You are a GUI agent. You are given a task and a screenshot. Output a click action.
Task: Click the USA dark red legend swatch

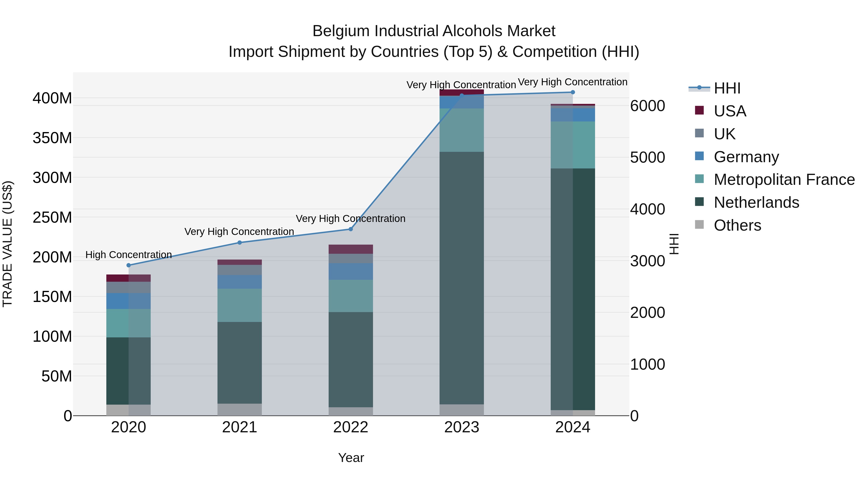699,110
